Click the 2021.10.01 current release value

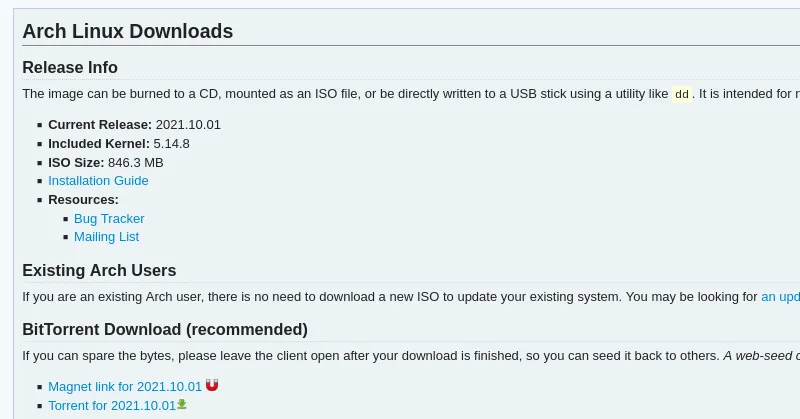tap(188, 125)
